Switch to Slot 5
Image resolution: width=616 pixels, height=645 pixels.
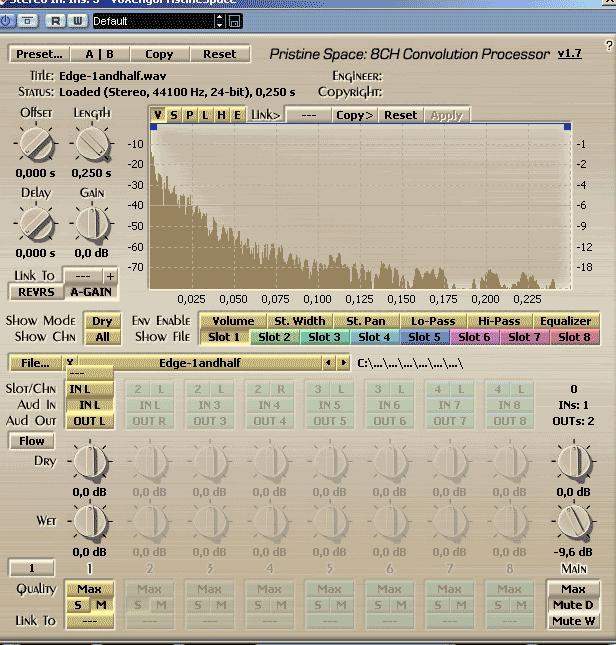tap(424, 337)
